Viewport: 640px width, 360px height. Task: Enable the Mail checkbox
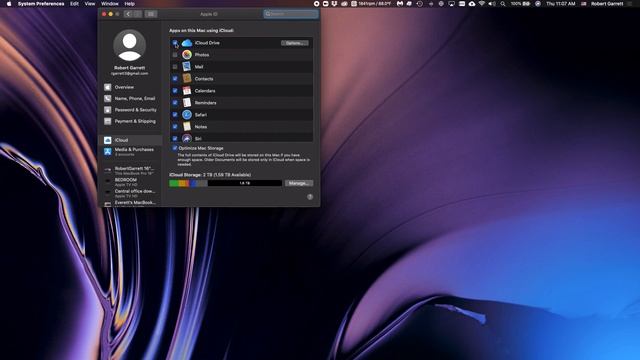coord(175,67)
